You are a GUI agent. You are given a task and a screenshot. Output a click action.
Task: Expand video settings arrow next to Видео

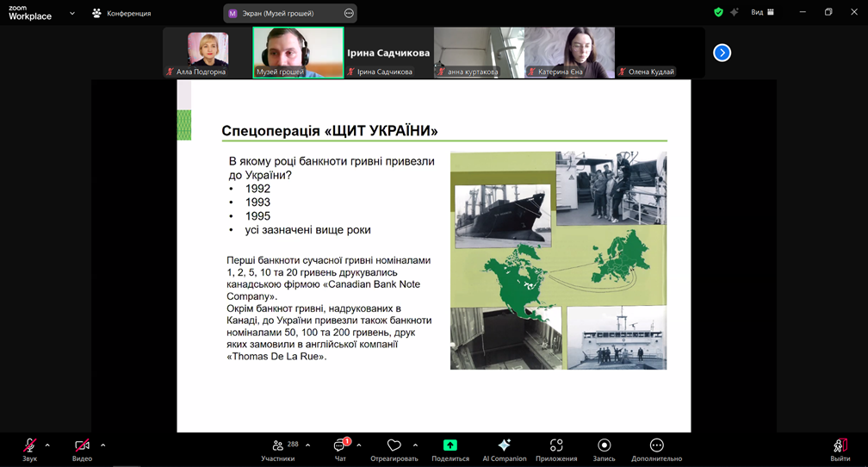(x=102, y=445)
